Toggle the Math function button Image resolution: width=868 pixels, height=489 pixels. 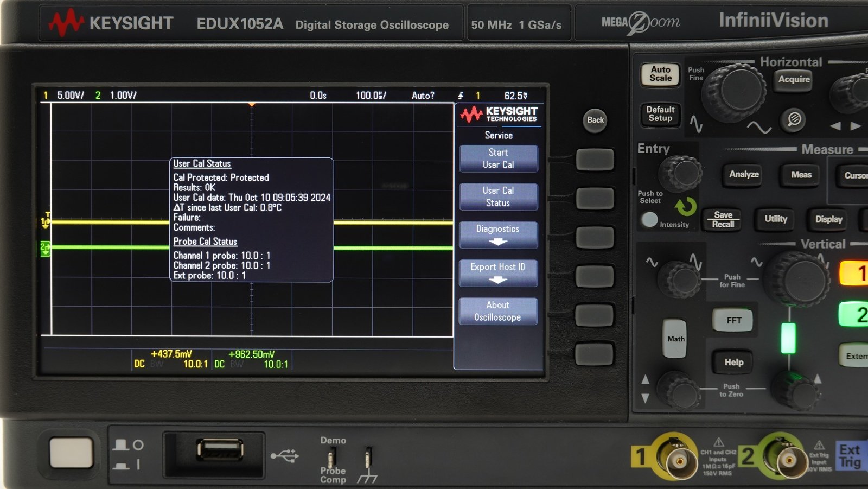click(x=675, y=339)
